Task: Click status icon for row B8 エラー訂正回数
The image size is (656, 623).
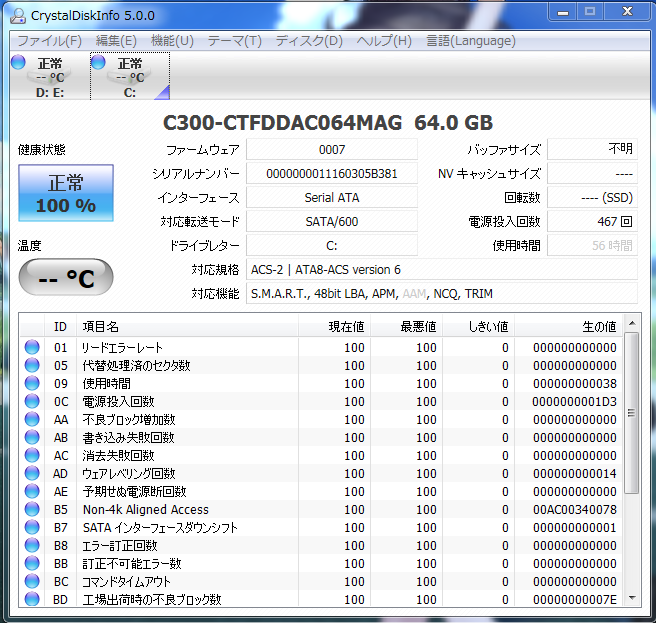Action: click(32, 545)
